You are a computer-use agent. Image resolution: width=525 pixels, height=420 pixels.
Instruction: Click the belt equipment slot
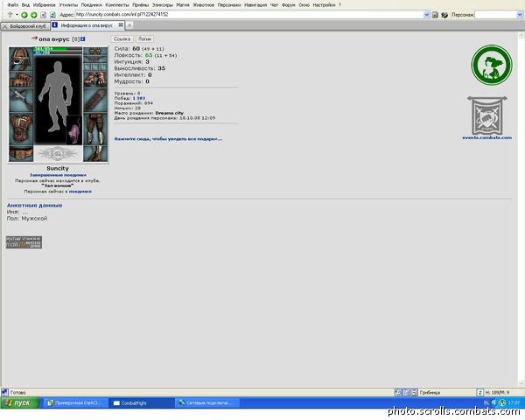coord(21,154)
